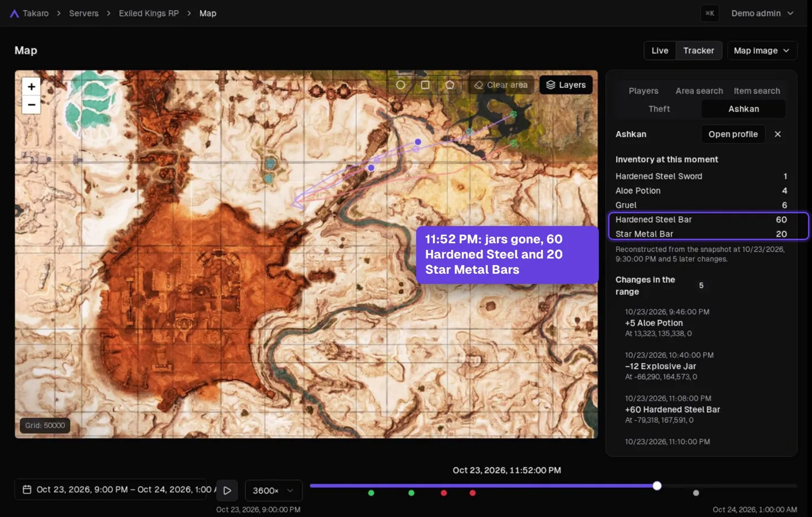Switch to Live map mode

(660, 50)
